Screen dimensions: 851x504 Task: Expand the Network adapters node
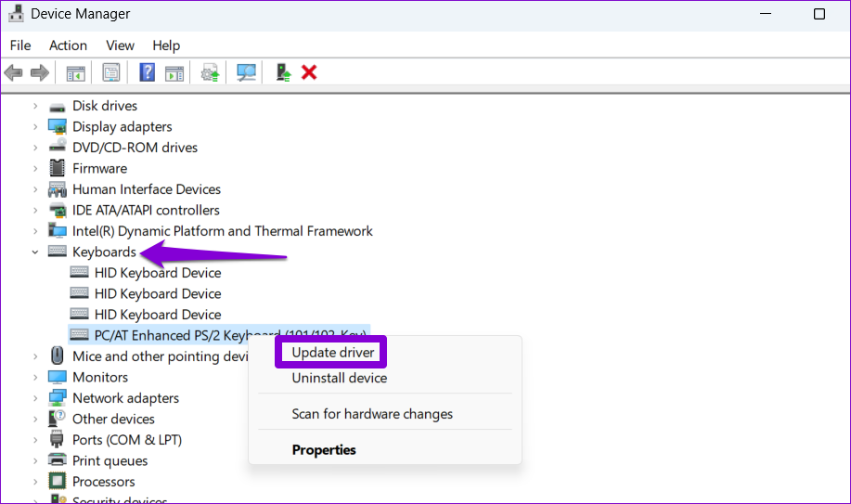click(35, 398)
